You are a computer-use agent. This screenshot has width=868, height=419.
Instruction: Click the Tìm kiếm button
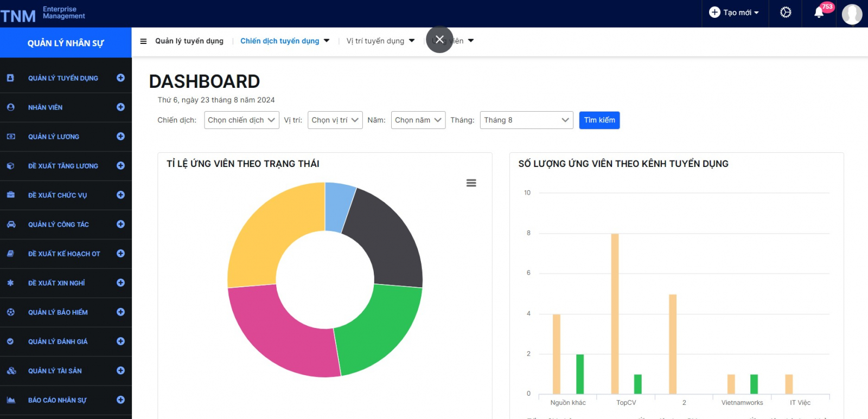[x=599, y=120]
